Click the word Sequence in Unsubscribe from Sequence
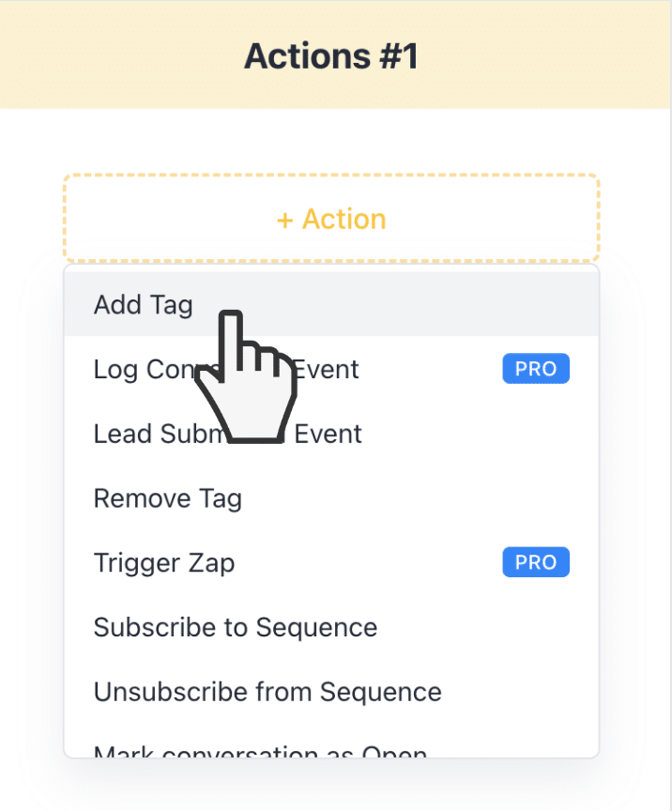The width and height of the screenshot is (672, 811). coord(381,692)
